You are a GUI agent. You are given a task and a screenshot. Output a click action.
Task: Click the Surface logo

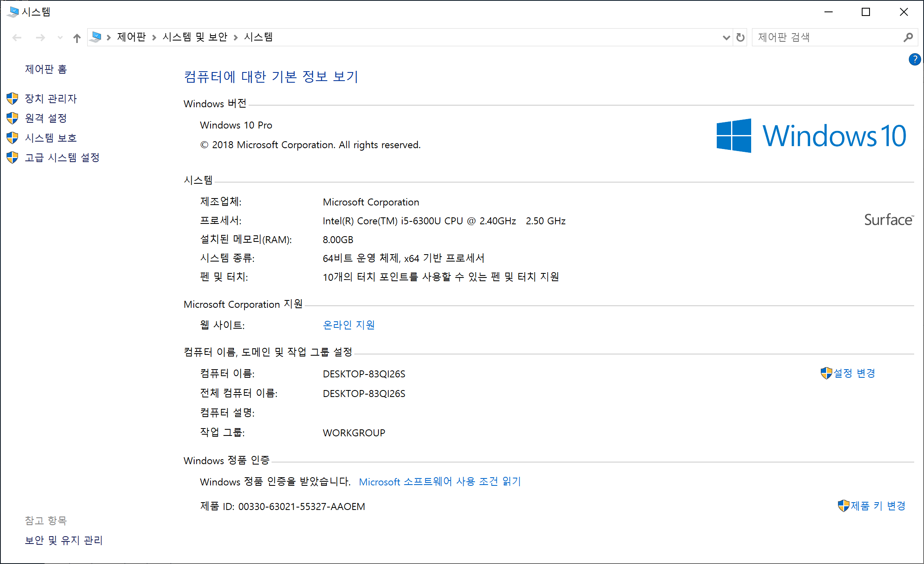click(889, 220)
